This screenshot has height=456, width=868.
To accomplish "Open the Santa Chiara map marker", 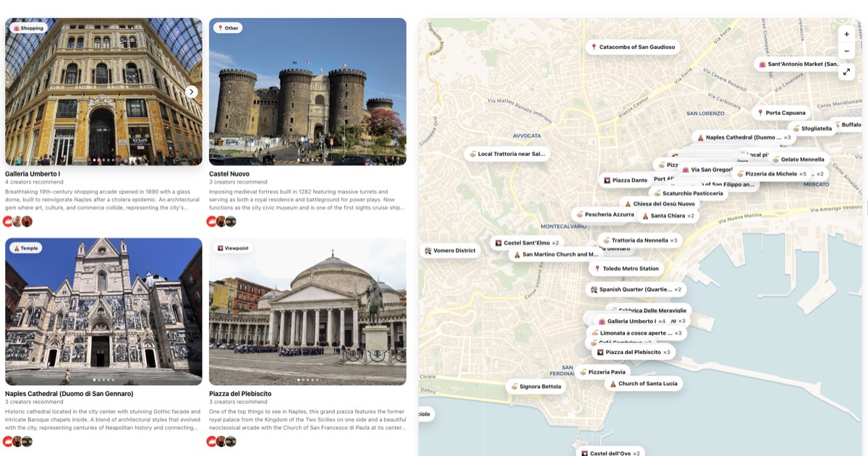I will [x=667, y=216].
